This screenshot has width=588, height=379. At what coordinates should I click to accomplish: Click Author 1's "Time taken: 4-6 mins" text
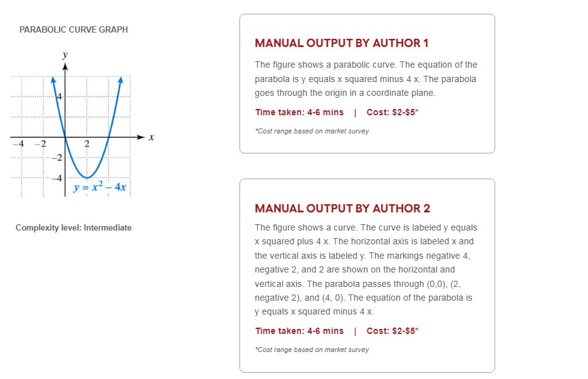pyautogui.click(x=300, y=113)
